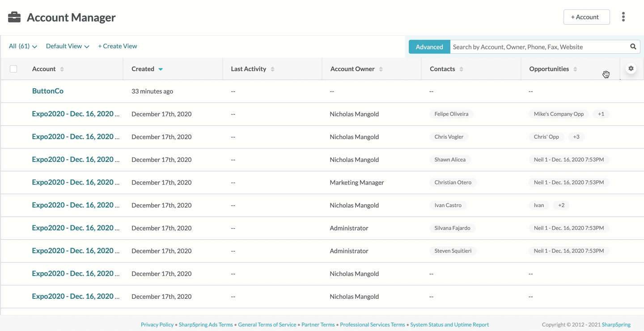Open System Status and Uptime Report
The image size is (644, 331).
click(x=449, y=325)
